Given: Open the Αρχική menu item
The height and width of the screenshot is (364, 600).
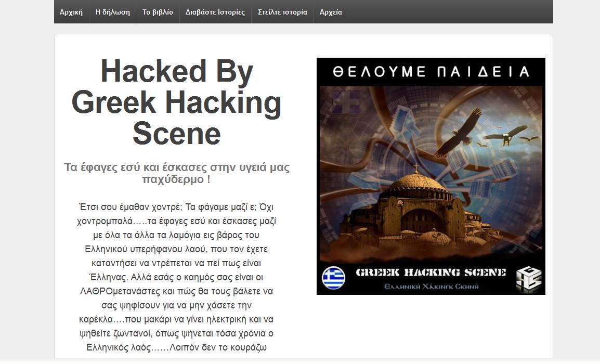Looking at the screenshot, I should [71, 12].
